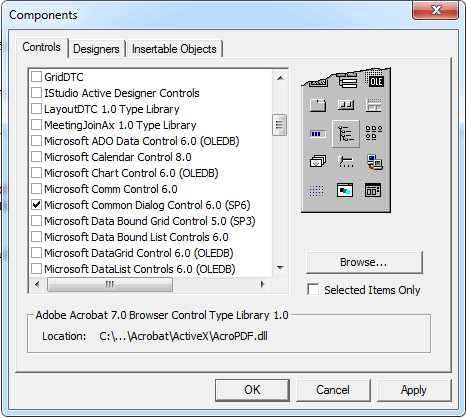Click the Apply button
The height and width of the screenshot is (418, 466).
click(x=414, y=390)
